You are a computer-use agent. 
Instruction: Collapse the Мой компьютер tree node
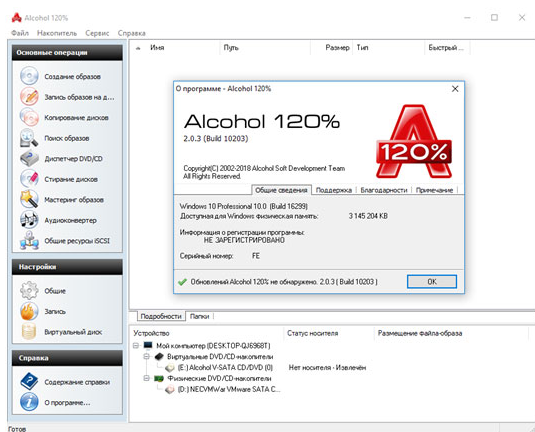pos(136,346)
